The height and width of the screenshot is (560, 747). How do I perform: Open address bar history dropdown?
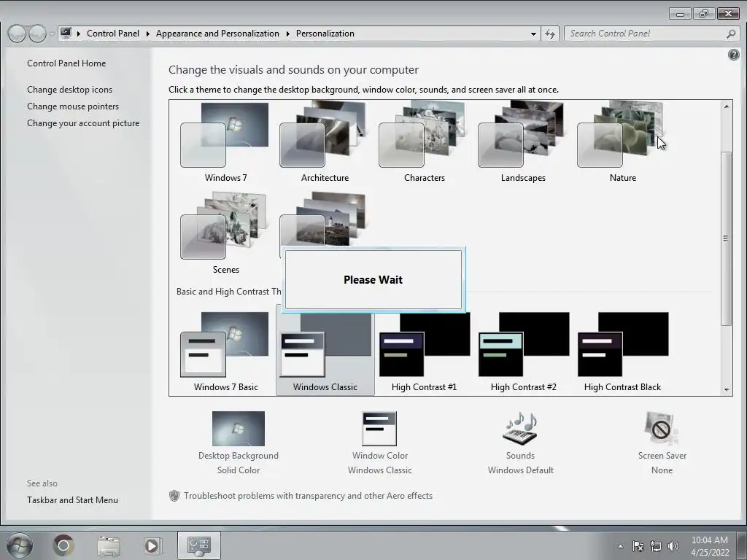pos(533,34)
